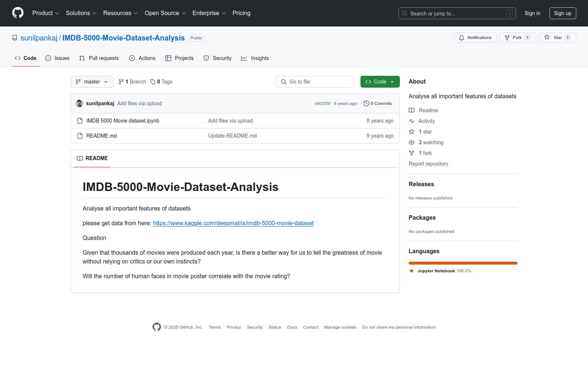Image resolution: width=588 pixels, height=368 pixels.
Task: Go to the Actions tab
Action: [x=142, y=58]
